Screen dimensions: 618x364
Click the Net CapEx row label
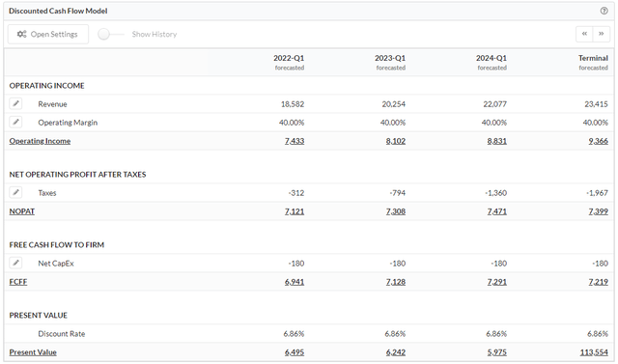(56, 264)
